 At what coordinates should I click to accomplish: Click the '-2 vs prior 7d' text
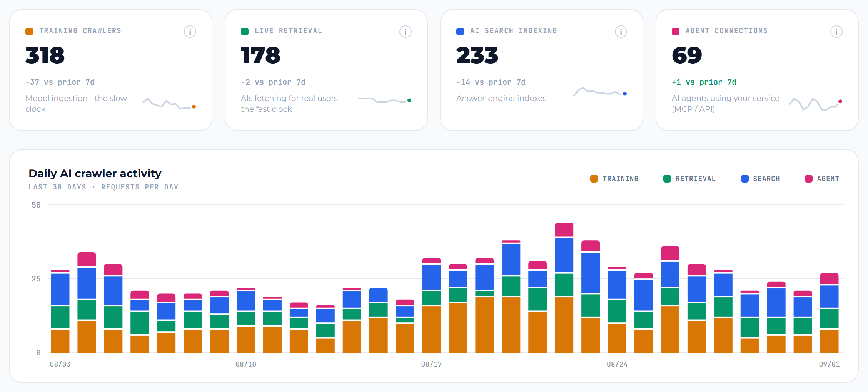point(273,82)
